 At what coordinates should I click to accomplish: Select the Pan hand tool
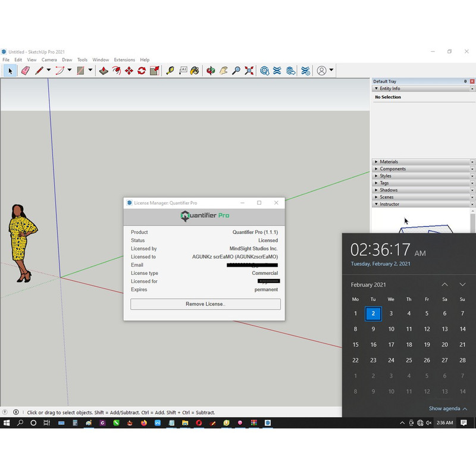(x=224, y=71)
